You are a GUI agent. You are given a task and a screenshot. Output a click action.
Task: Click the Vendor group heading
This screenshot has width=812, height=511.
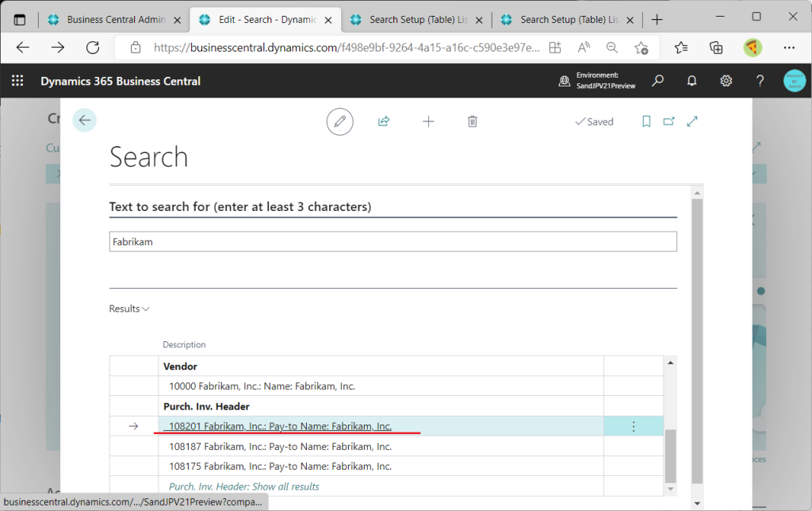180,367
